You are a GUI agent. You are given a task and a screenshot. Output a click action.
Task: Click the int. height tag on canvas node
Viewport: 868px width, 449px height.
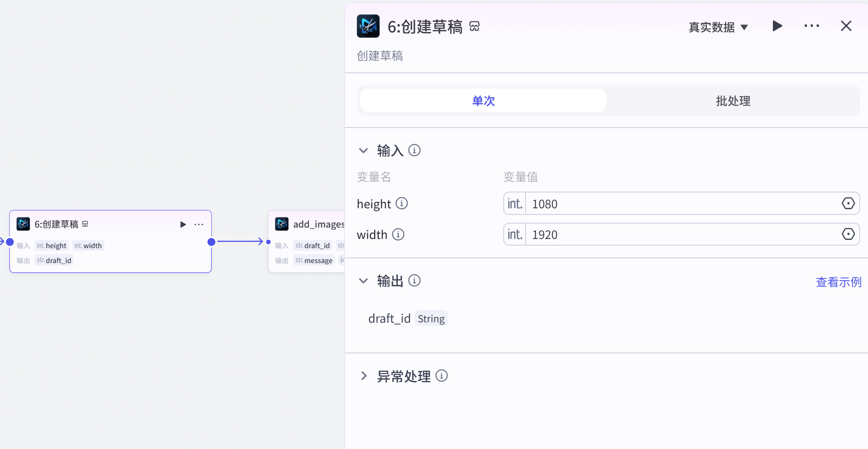pos(52,246)
